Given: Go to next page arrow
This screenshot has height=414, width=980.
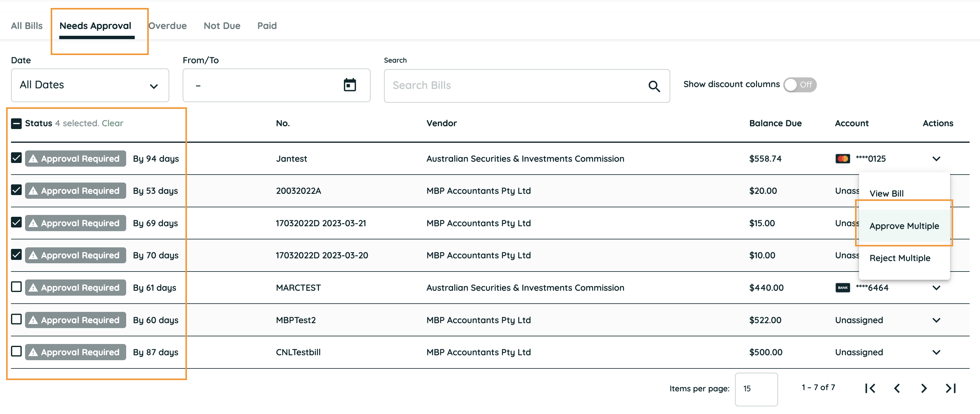Looking at the screenshot, I should [x=924, y=388].
